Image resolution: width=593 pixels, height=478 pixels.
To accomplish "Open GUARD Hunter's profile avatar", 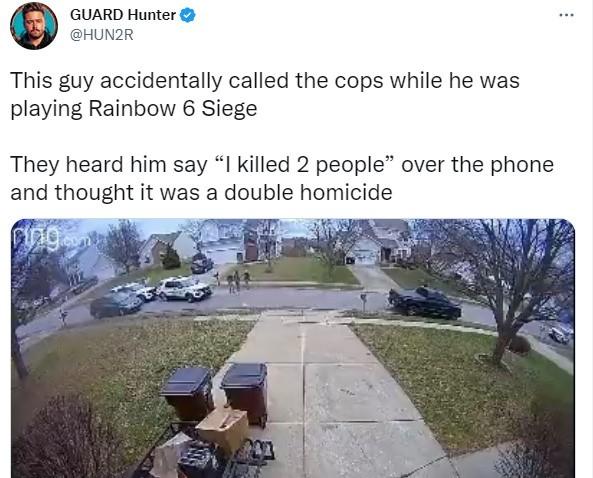I will pyautogui.click(x=34, y=26).
